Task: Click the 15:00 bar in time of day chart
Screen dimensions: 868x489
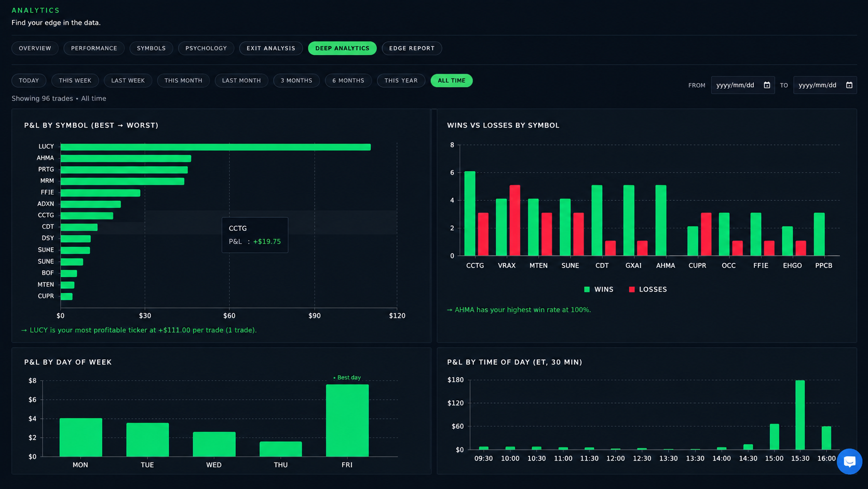Action: pos(774,437)
